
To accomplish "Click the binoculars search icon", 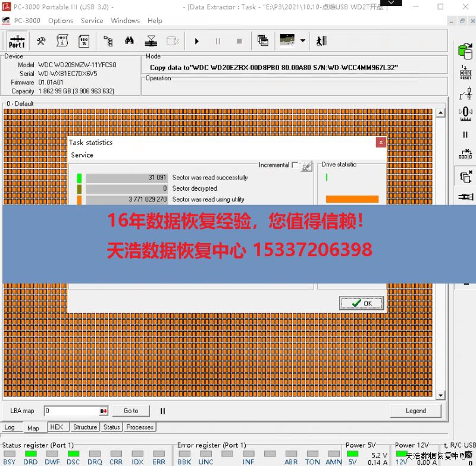I will pyautogui.click(x=129, y=41).
